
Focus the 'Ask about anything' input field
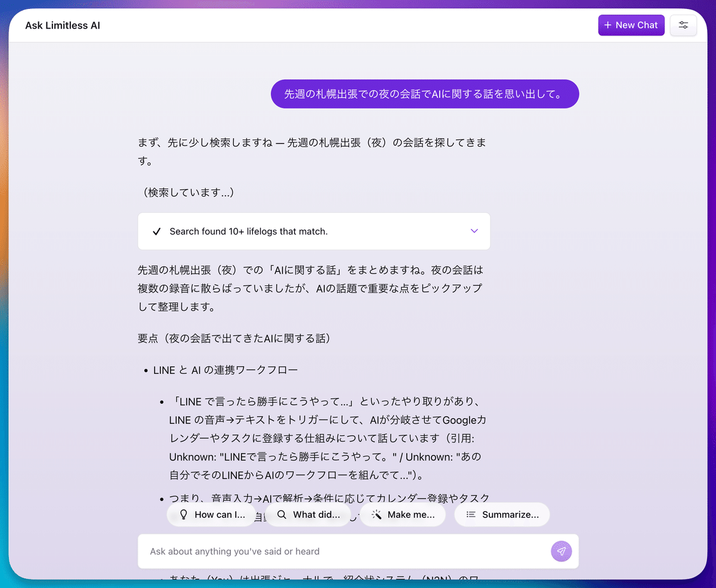click(x=343, y=552)
